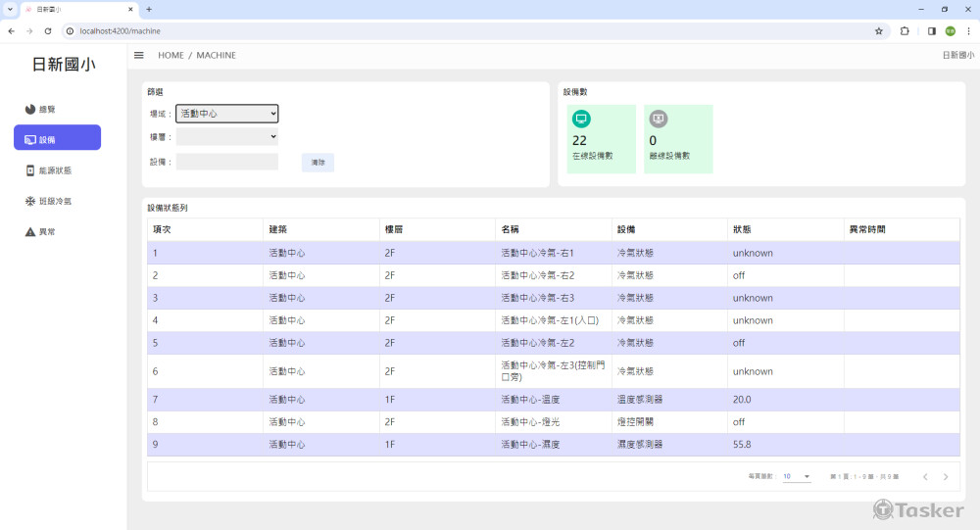Open a new browser tab
This screenshot has width=980, height=530.
[x=149, y=9]
